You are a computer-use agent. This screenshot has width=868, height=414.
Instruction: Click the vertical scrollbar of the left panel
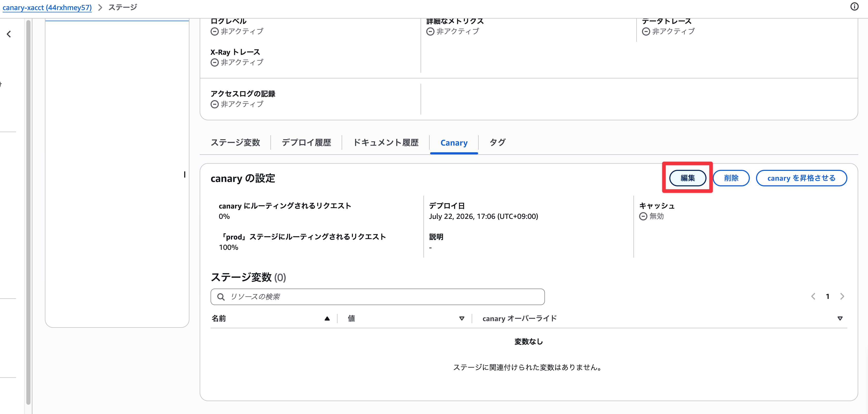point(28,212)
